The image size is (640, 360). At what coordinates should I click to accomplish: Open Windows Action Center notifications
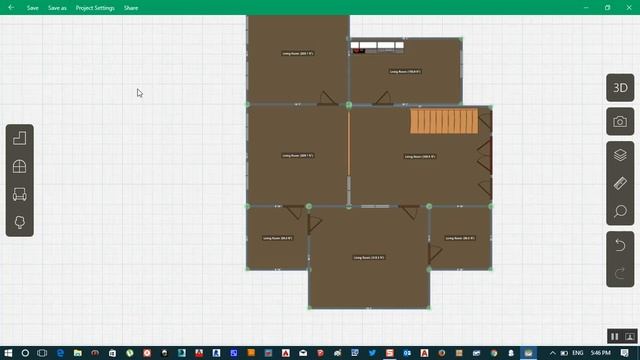[624, 353]
